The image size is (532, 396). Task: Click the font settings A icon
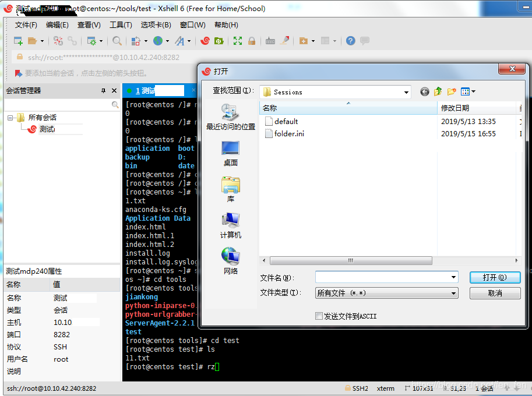click(x=179, y=41)
